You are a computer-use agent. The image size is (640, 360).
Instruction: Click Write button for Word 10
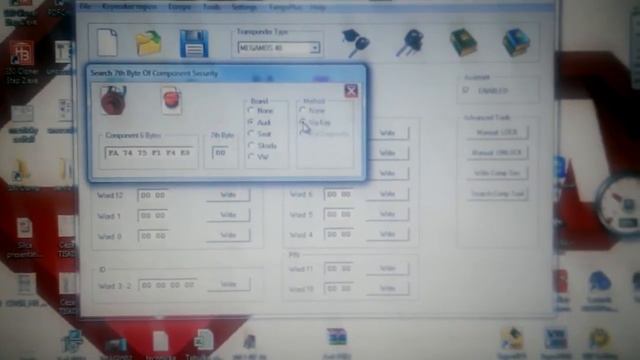(387, 288)
